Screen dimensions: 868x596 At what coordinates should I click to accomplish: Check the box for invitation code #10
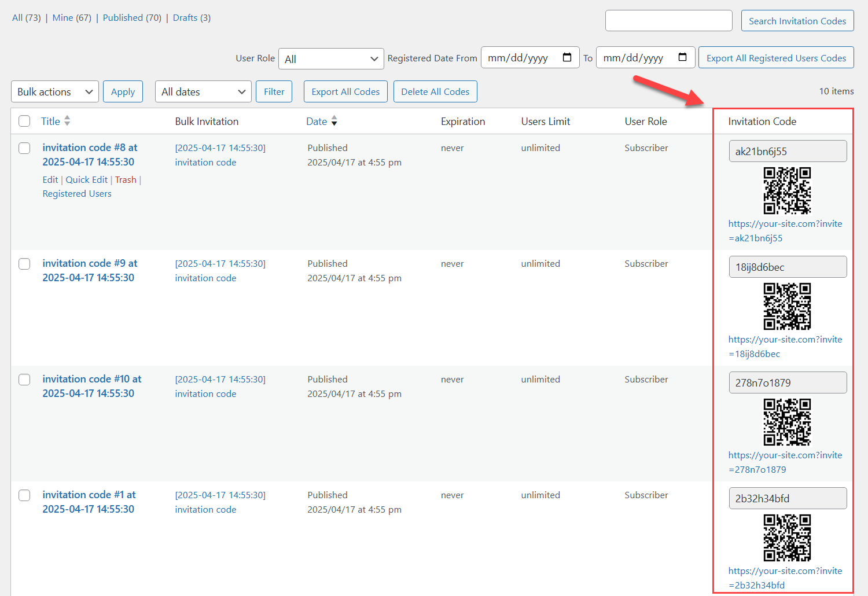24,380
